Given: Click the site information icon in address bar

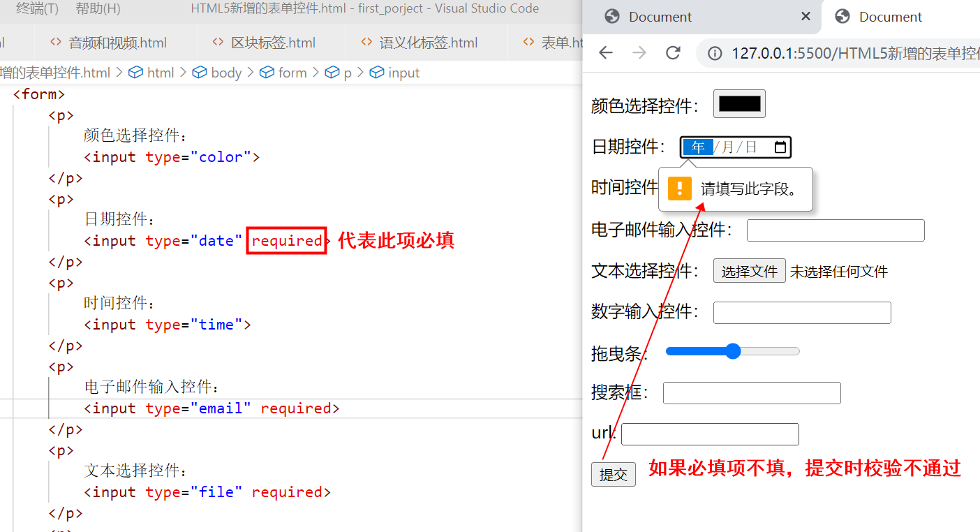Looking at the screenshot, I should [715, 54].
